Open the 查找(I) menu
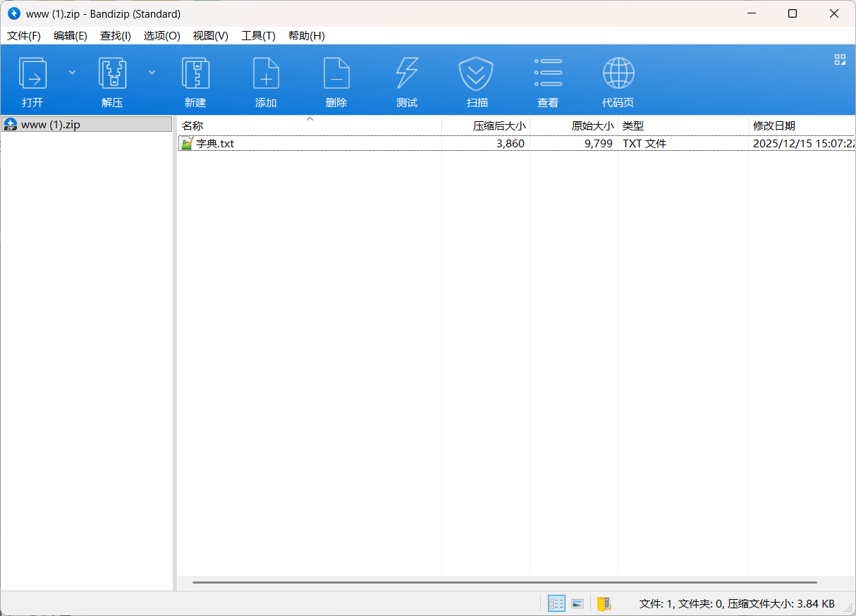Viewport: 856px width, 616px height. click(116, 36)
